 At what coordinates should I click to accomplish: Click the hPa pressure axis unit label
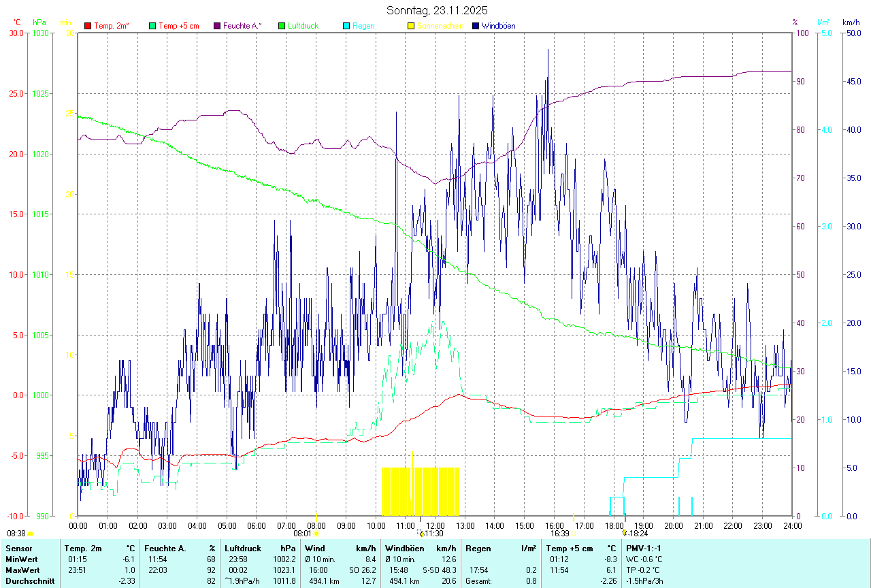point(39,22)
